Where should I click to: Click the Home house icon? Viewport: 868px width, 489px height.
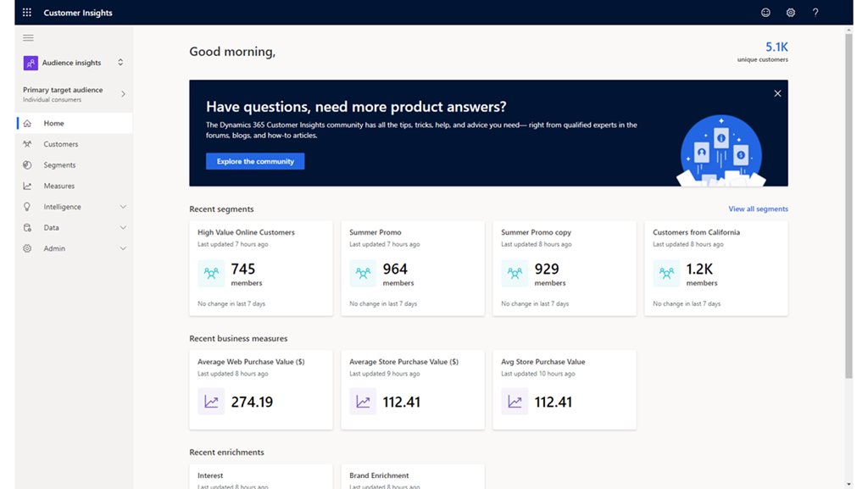pyautogui.click(x=27, y=124)
